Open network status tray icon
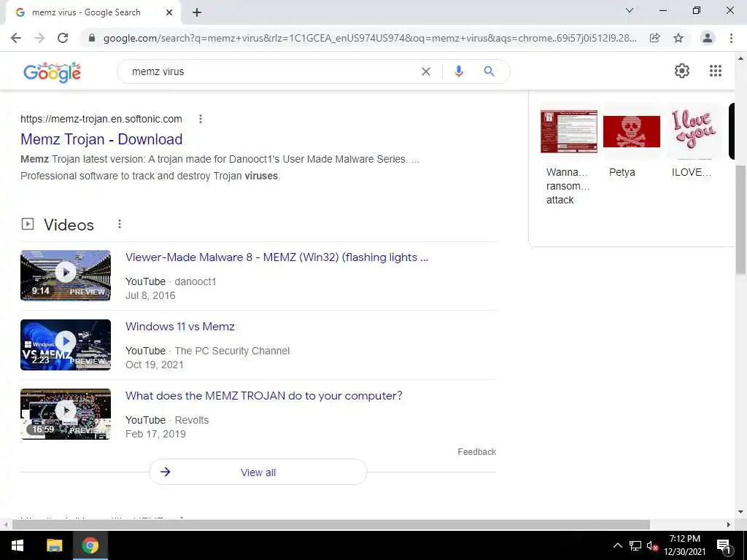This screenshot has height=560, width=747. tap(635, 545)
